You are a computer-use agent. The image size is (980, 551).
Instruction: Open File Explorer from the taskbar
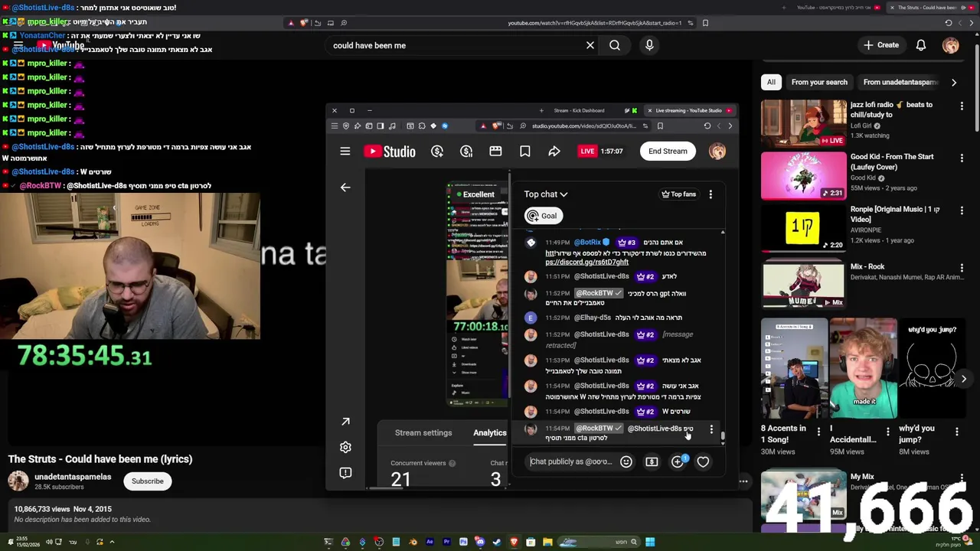[x=547, y=543]
